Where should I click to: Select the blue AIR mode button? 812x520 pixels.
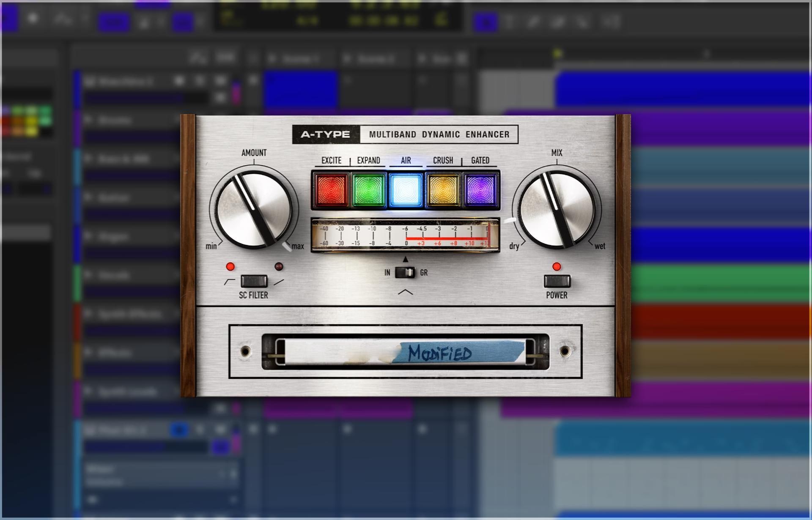click(406, 190)
